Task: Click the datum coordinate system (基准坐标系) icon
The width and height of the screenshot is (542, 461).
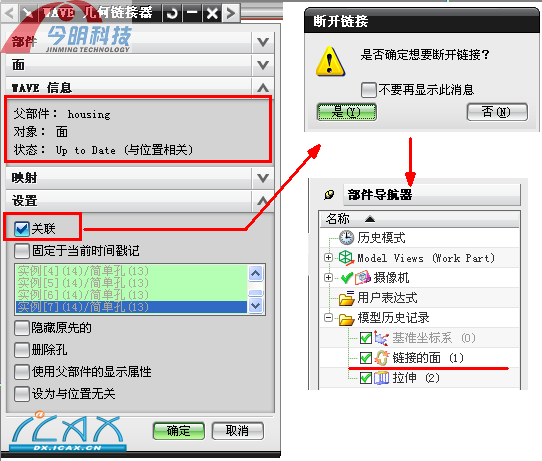Action: 381,338
